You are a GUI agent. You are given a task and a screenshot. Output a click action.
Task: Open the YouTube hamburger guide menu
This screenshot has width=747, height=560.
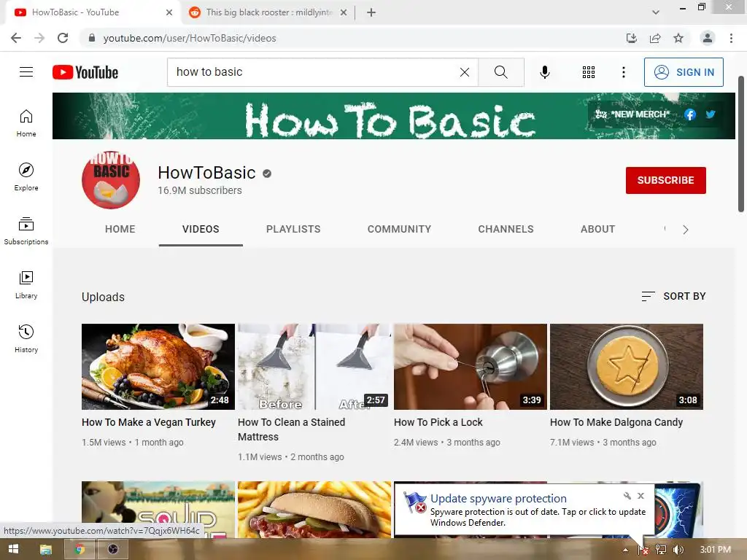click(26, 72)
